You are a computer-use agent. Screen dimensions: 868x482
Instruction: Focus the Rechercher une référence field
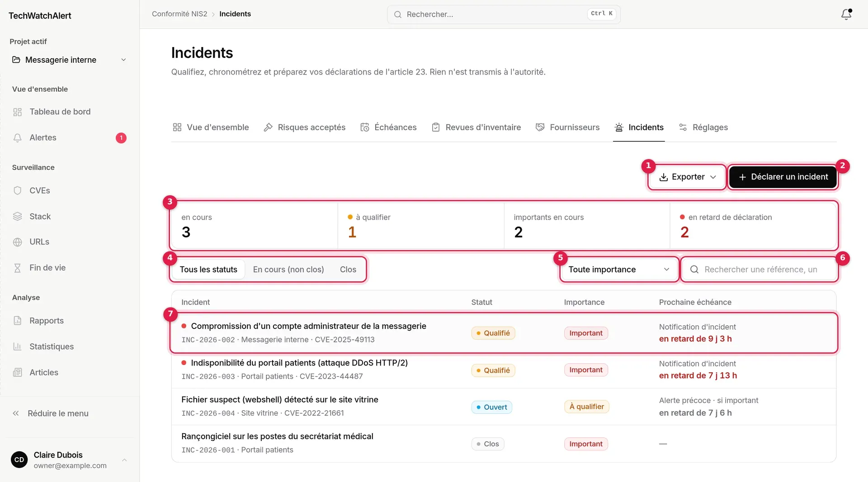[759, 270]
